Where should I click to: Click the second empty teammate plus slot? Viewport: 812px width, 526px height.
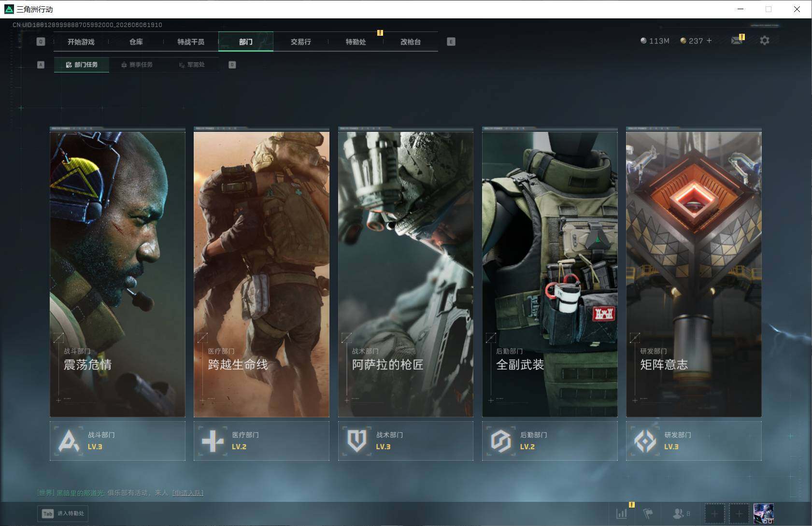pos(739,513)
